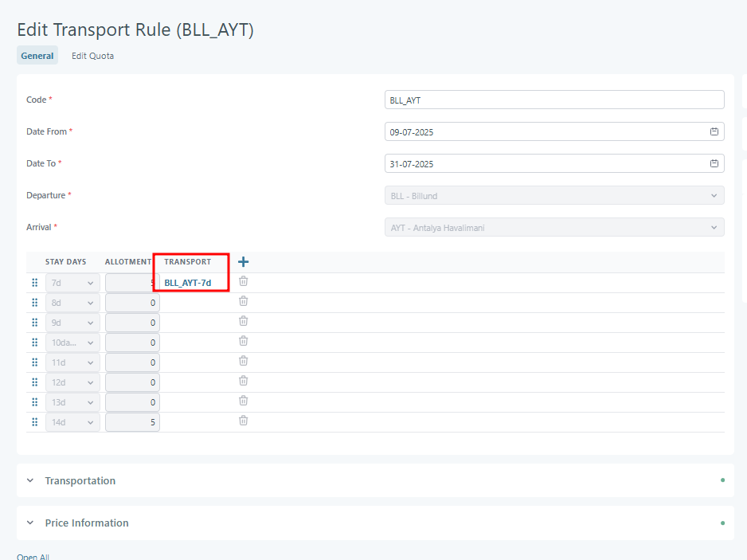The width and height of the screenshot is (747, 560).
Task: Click the Code input field
Action: click(553, 100)
